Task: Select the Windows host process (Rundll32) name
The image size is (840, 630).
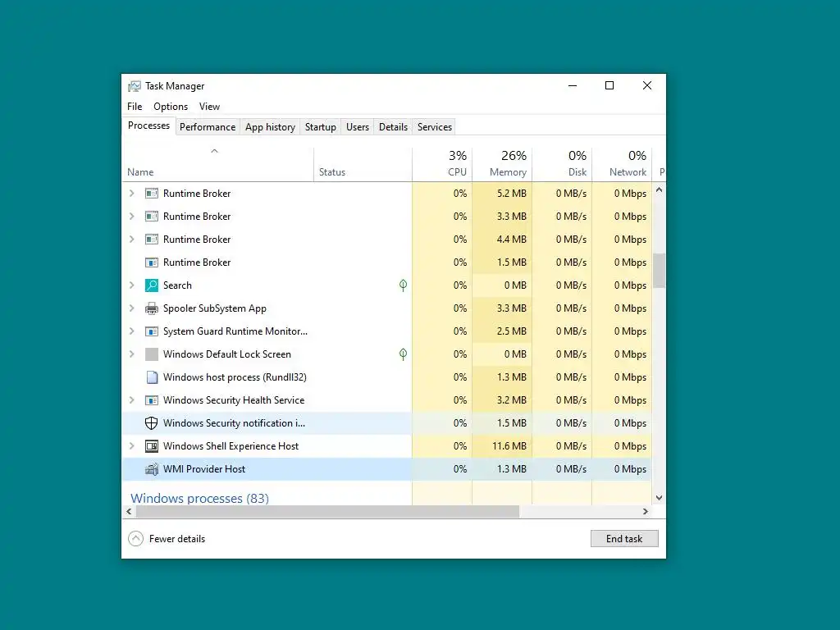Action: tap(235, 377)
